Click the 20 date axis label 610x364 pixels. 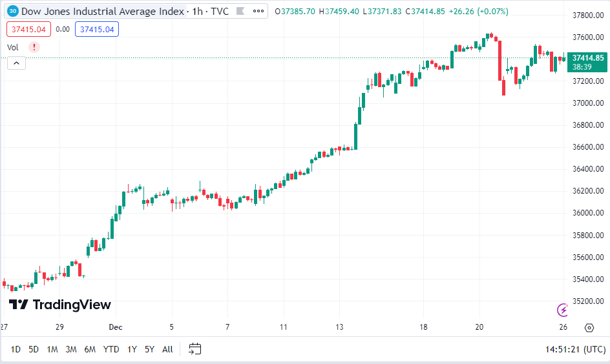click(479, 327)
